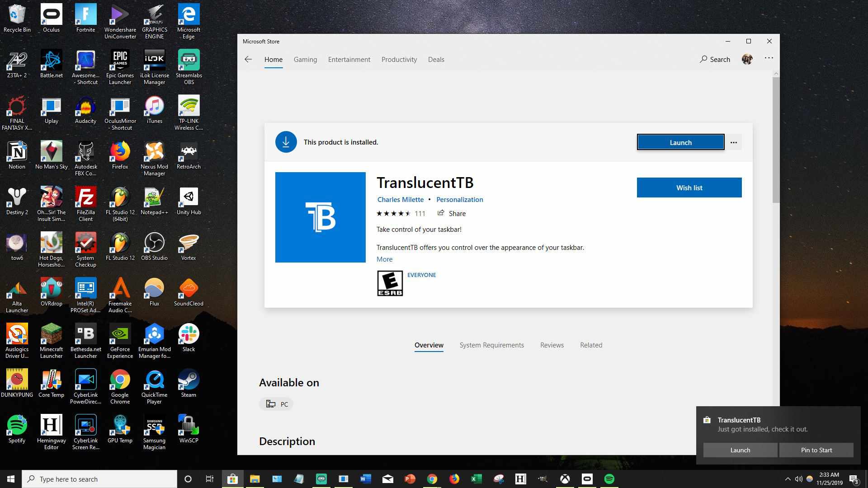Add TranslucentTB to Wish list

click(x=689, y=188)
